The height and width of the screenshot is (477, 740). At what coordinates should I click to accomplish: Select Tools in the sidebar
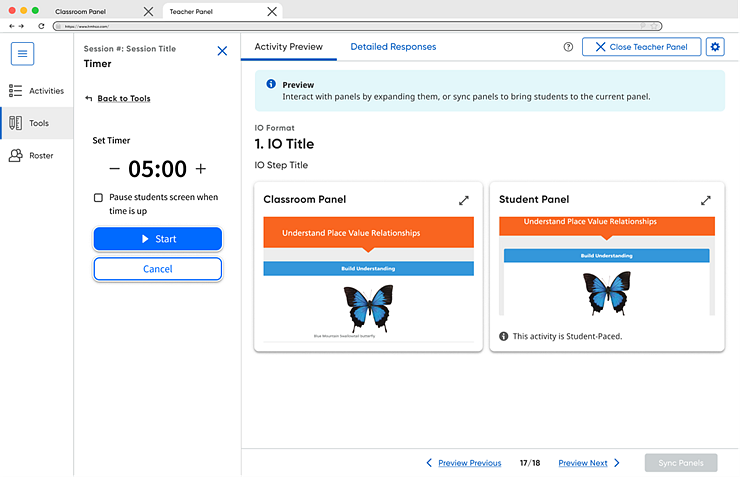(36, 123)
